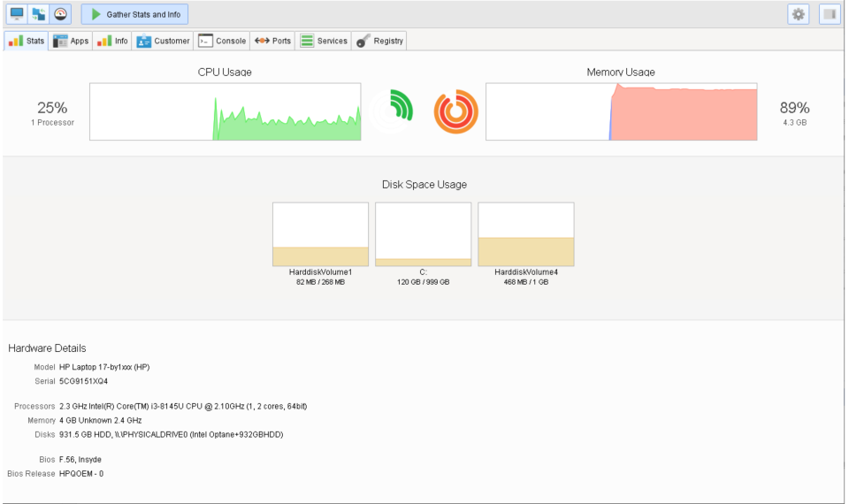Switch to the Apps tab

point(71,41)
